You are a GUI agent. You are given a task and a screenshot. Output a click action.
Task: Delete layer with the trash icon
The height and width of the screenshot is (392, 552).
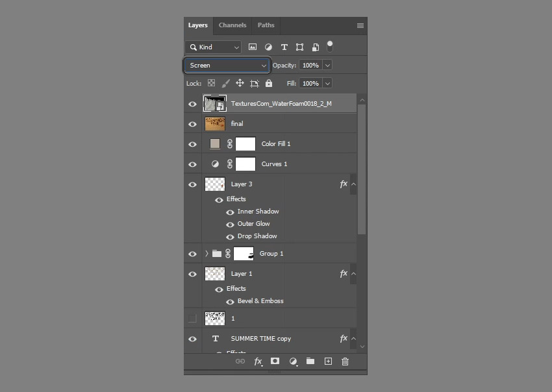tap(345, 361)
